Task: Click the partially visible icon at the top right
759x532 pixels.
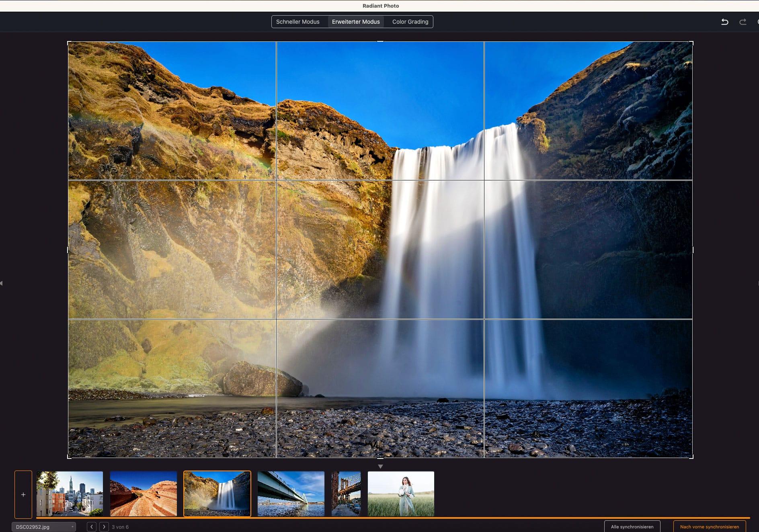Action: tap(757, 22)
